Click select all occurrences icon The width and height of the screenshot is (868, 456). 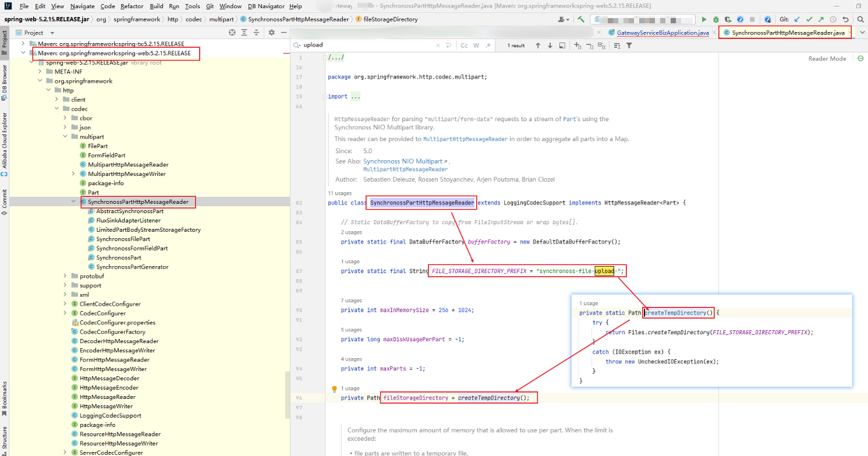tap(603, 45)
